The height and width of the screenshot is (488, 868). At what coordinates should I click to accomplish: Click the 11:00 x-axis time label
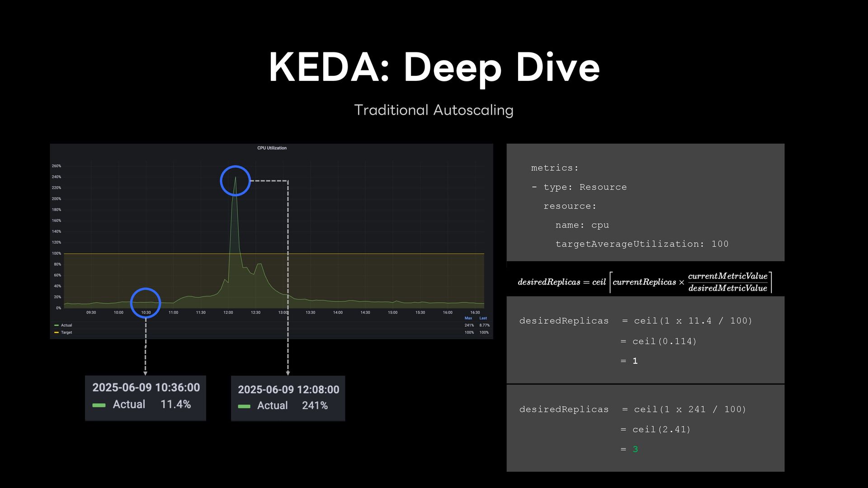click(173, 312)
